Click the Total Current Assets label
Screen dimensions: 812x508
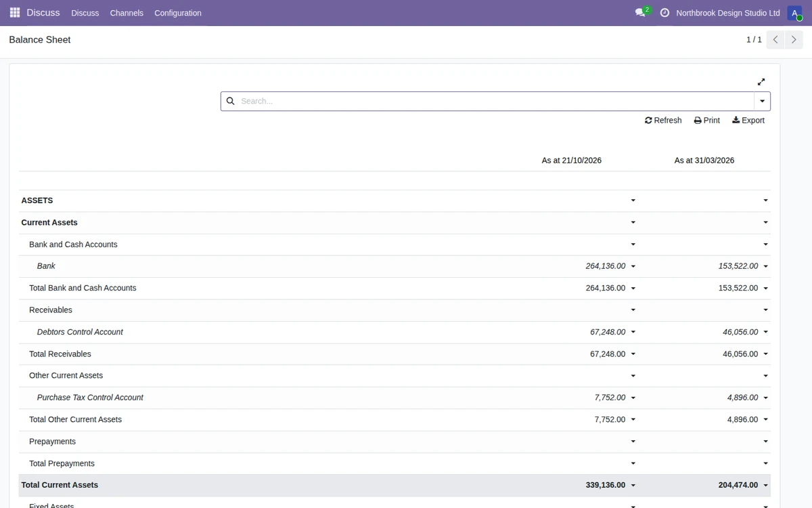click(x=60, y=485)
